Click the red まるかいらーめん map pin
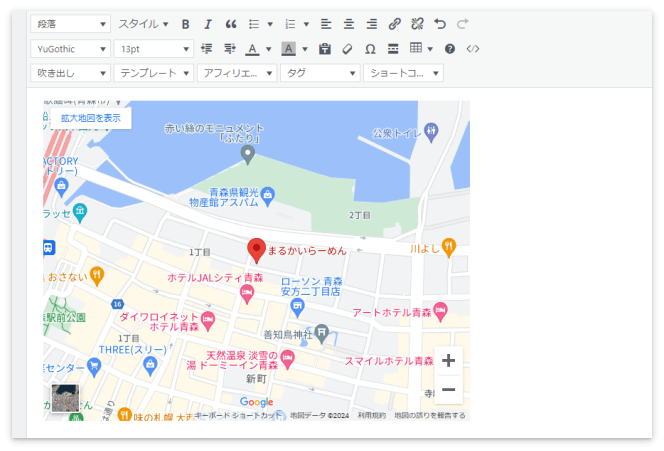The width and height of the screenshot is (664, 451). coord(256,251)
